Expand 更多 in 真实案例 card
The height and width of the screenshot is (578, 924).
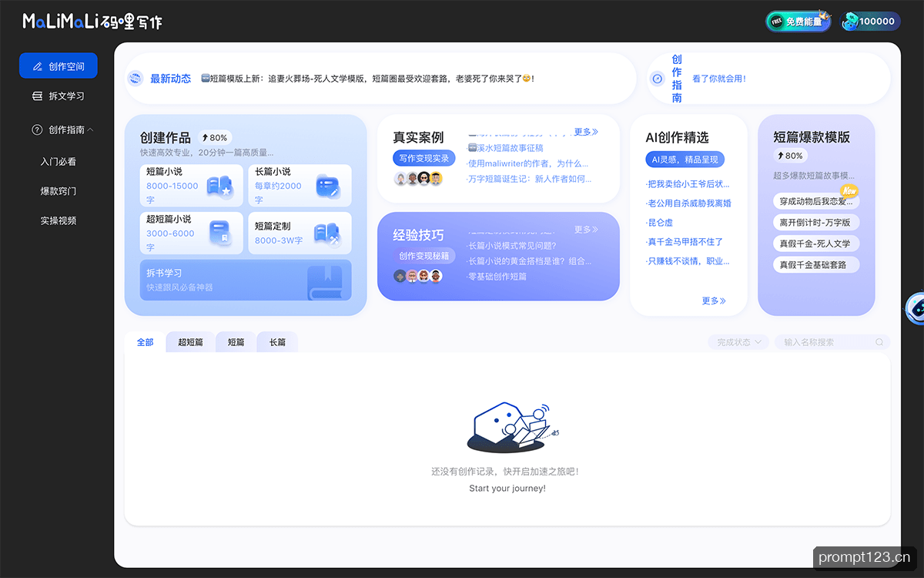(x=586, y=132)
